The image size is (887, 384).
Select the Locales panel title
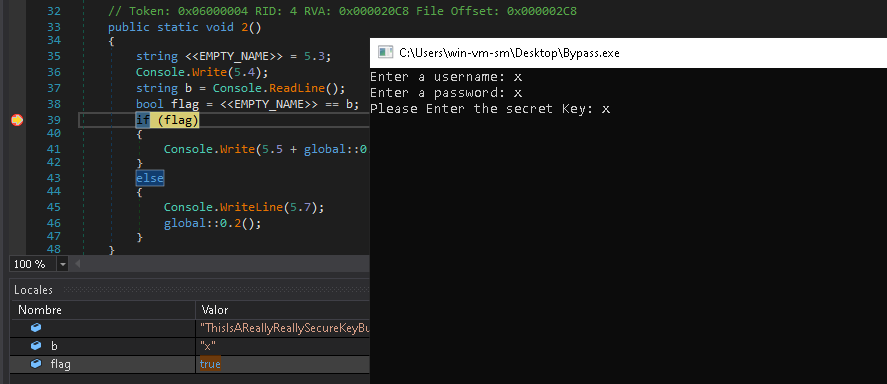pos(33,290)
